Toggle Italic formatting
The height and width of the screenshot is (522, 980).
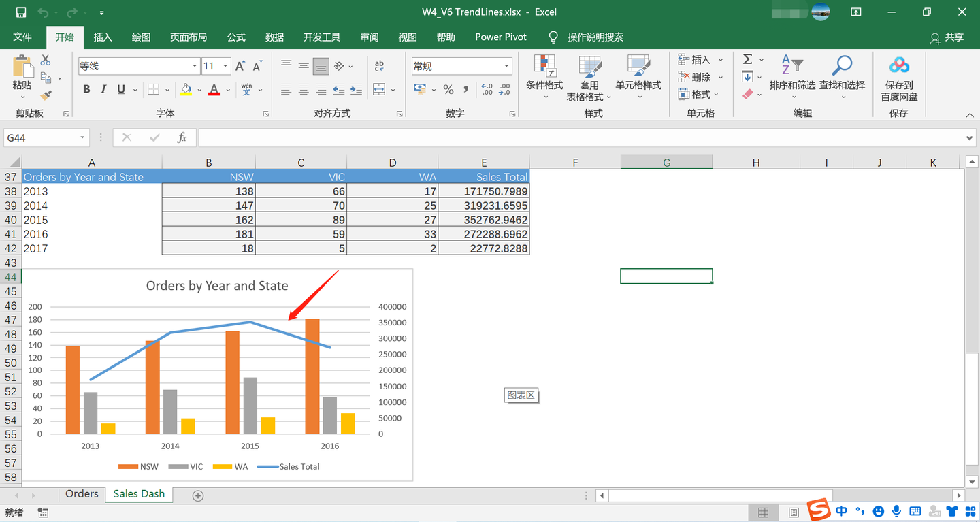[103, 89]
